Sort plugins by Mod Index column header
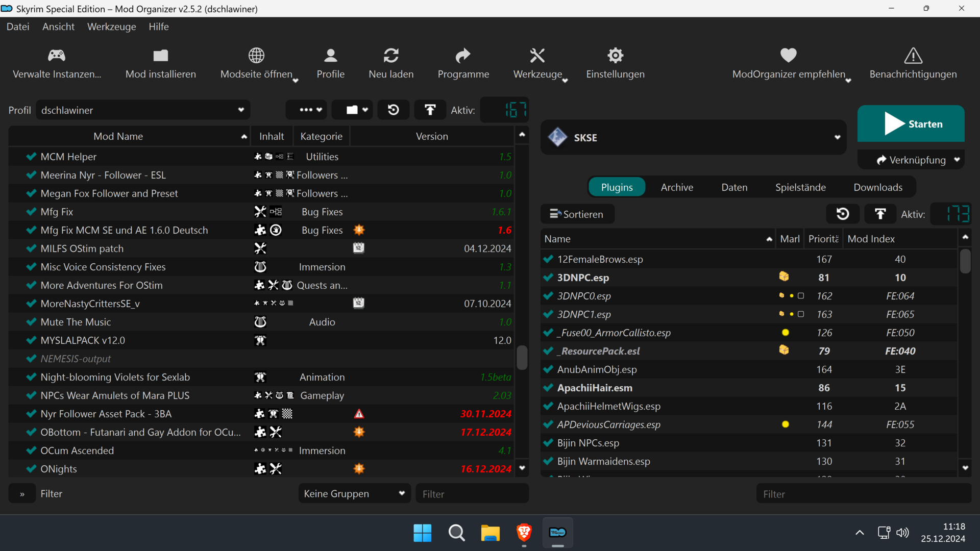This screenshot has height=551, width=980. click(900, 239)
